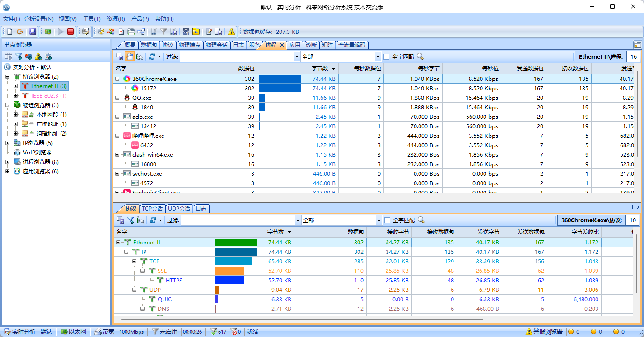Switch to the 诊断 tab

click(311, 45)
